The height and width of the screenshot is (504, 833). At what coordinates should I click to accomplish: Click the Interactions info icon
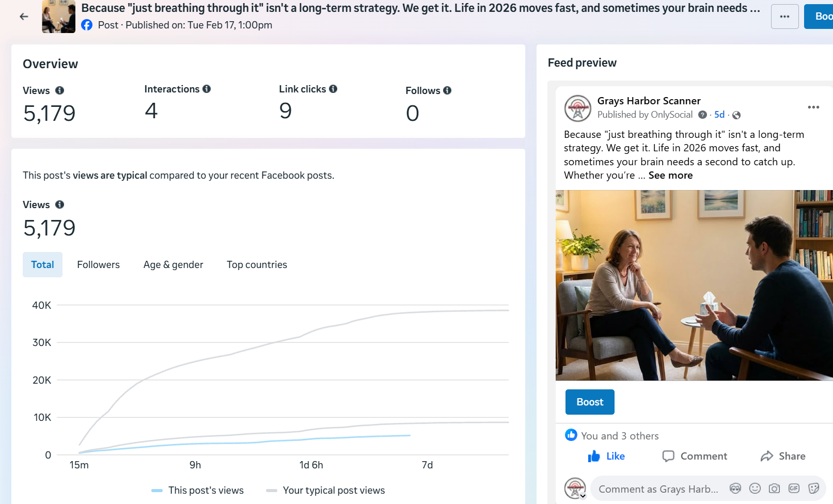coord(207,89)
